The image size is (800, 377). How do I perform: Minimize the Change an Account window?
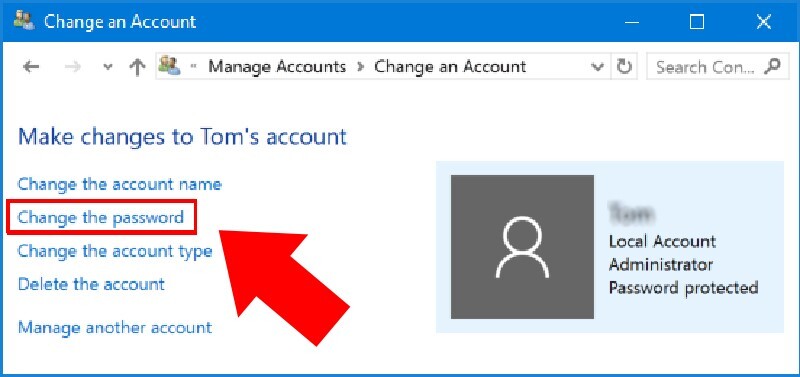point(631,21)
